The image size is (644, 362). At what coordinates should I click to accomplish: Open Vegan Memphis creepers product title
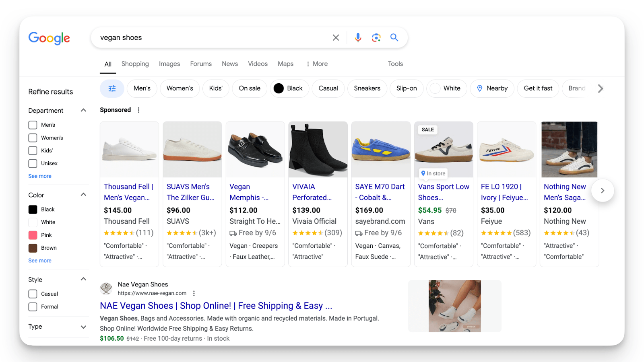pyautogui.click(x=249, y=192)
